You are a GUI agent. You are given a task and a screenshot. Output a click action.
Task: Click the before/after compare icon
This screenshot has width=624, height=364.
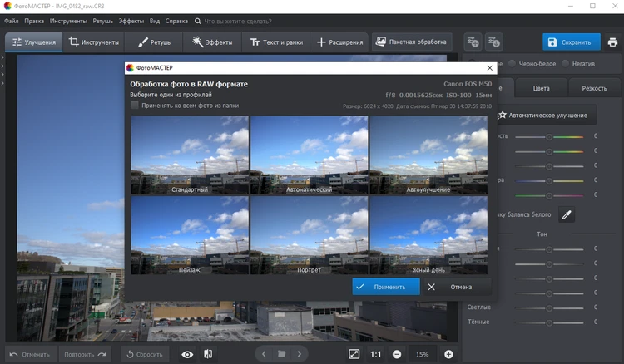[208, 354]
